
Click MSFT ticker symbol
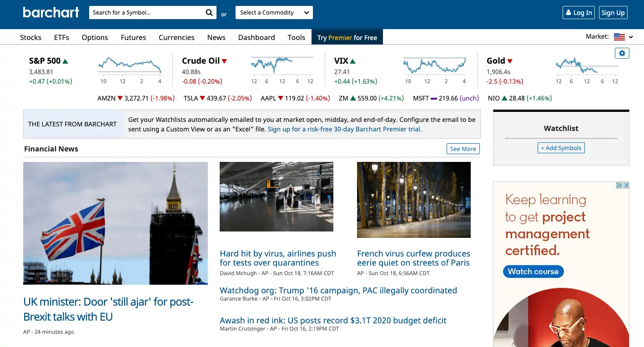pyautogui.click(x=421, y=98)
